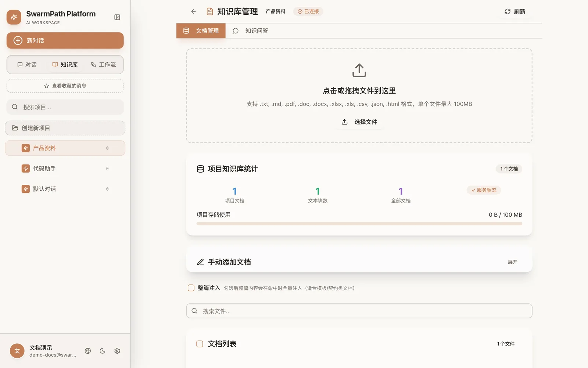Focus the 搜索文件 search field

click(359, 311)
